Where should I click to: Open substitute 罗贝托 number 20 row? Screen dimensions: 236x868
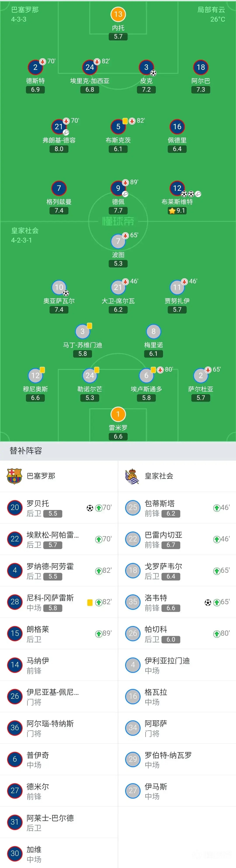(59, 508)
